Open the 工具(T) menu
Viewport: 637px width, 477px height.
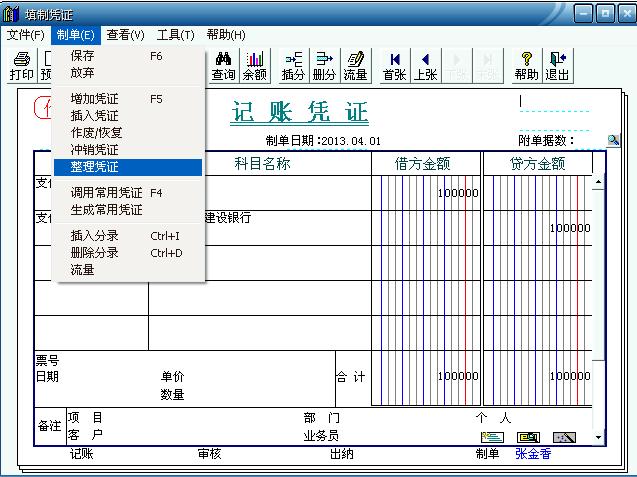coord(176,35)
